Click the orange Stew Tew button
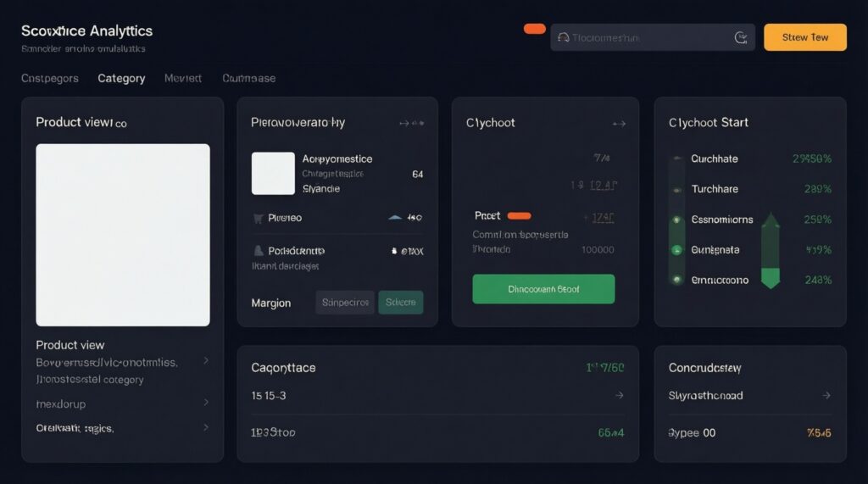Screen dimensions: 868x484 804,37
